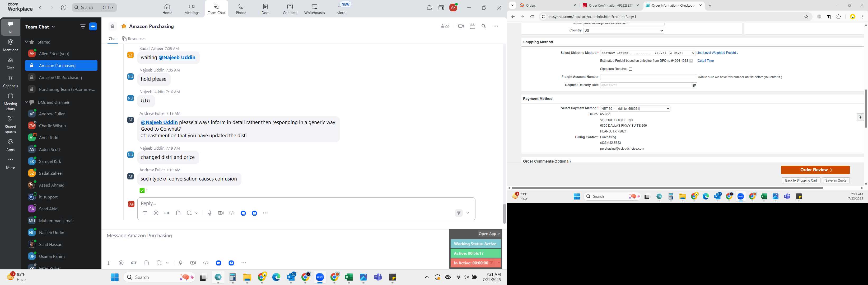View the 22 channel members
This screenshot has height=285, width=868.
tap(445, 26)
